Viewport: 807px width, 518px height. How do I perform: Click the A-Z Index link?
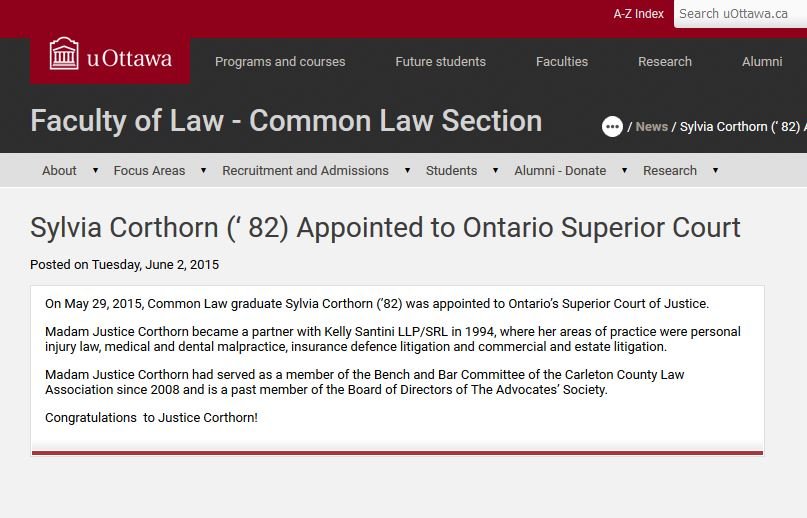638,14
